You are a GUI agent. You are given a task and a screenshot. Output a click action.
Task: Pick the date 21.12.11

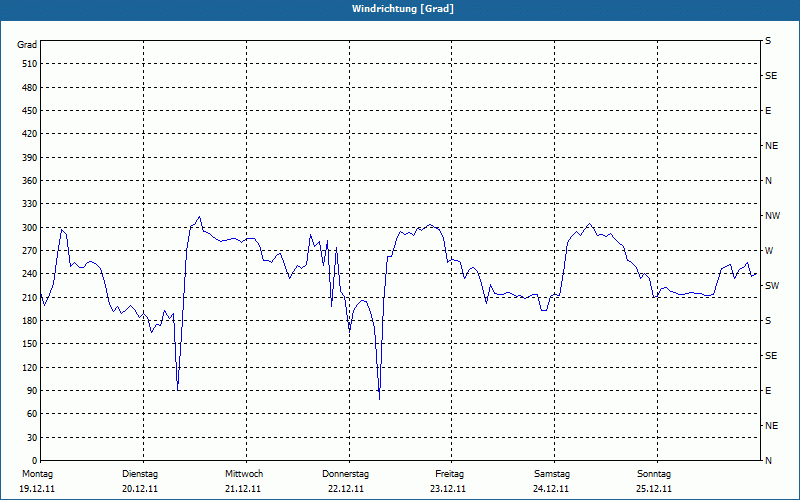[x=243, y=489]
